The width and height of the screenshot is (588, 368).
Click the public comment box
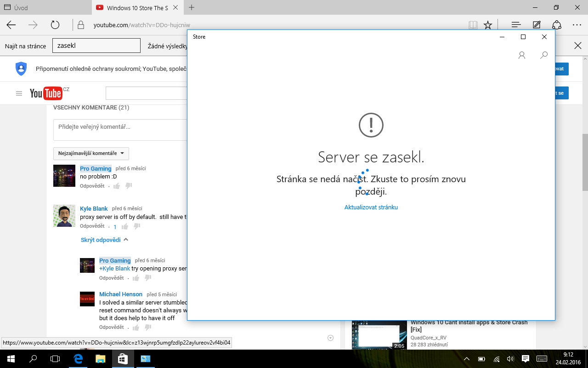(120, 130)
